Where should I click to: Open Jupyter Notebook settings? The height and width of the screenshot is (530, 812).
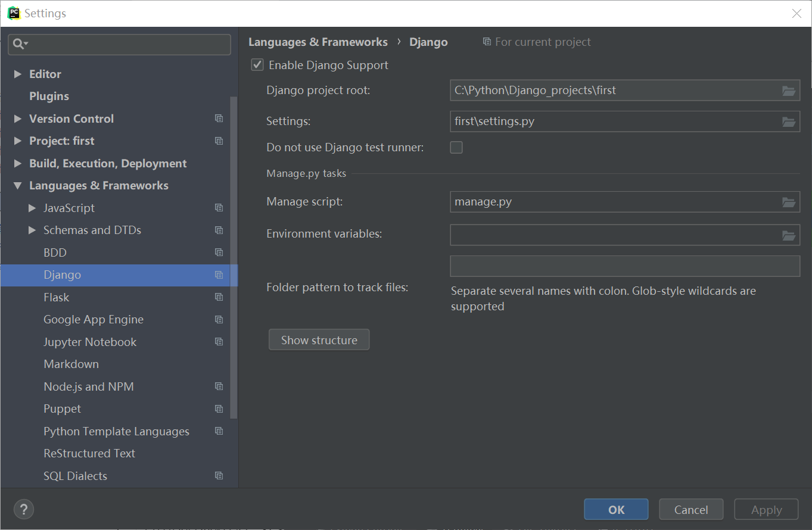coord(90,342)
